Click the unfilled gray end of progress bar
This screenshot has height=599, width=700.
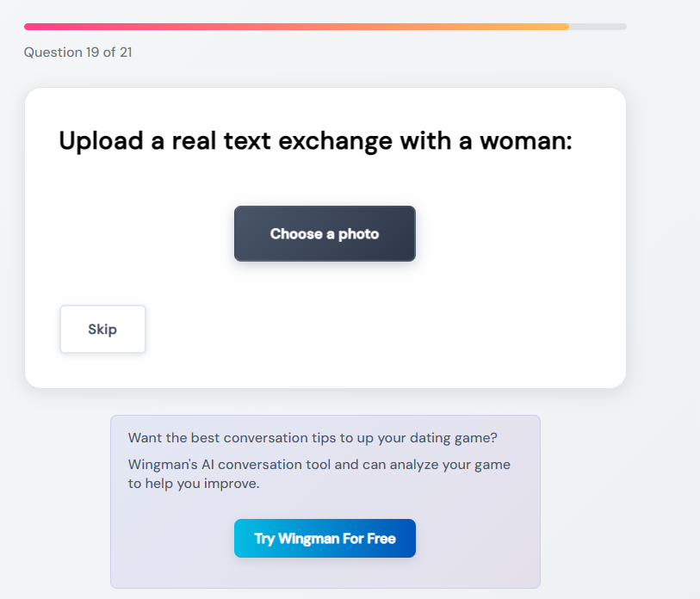[598, 27]
